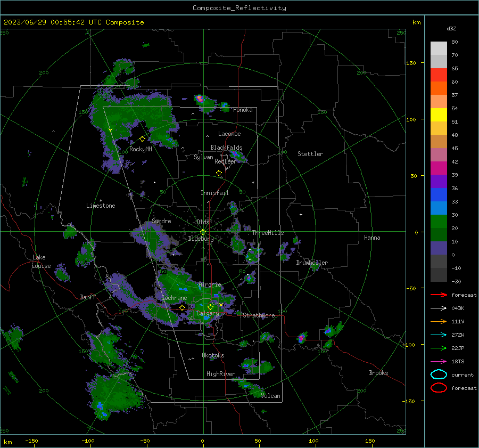
Task: Click the green 22JP arrow icon
Action: pos(439,348)
